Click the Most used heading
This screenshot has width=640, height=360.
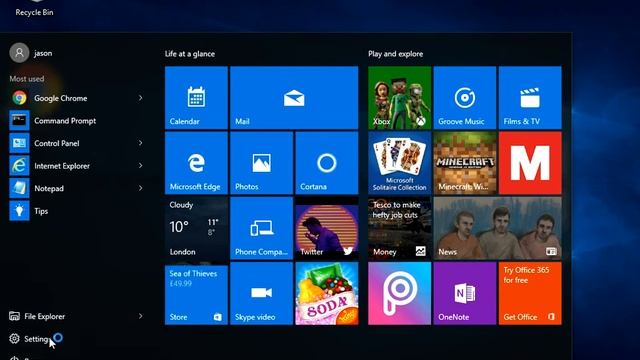[27, 79]
